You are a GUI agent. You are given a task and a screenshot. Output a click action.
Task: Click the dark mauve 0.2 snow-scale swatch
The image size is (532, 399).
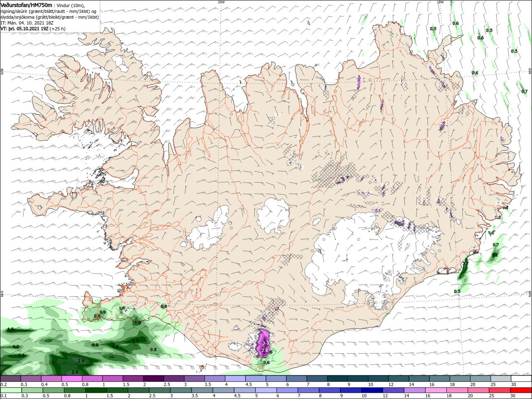pyautogui.click(x=10, y=379)
